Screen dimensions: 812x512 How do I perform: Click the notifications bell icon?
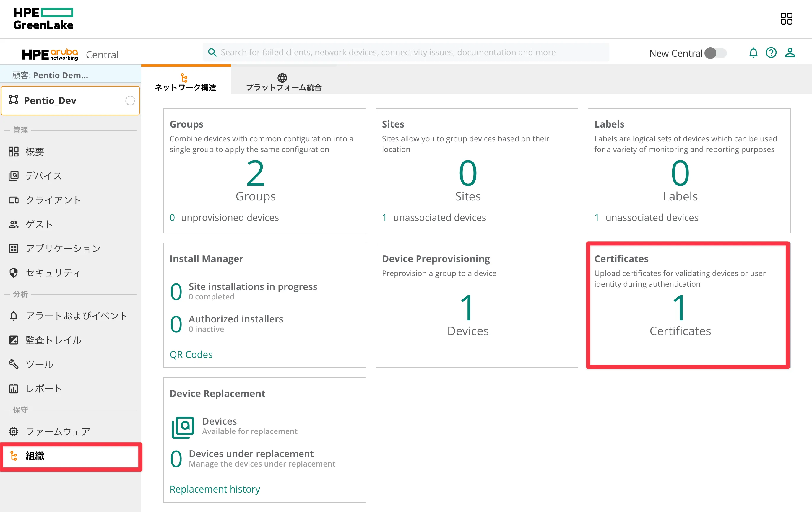753,53
